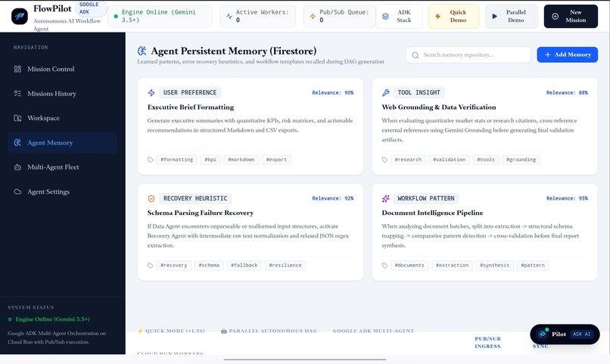Click the magnifier icon in memory search

(415, 55)
